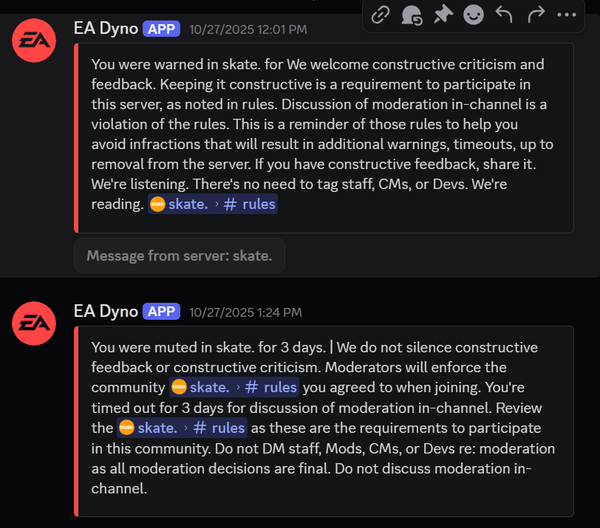Open the More options three-dot menu
This screenshot has height=528, width=600.
click(x=567, y=15)
